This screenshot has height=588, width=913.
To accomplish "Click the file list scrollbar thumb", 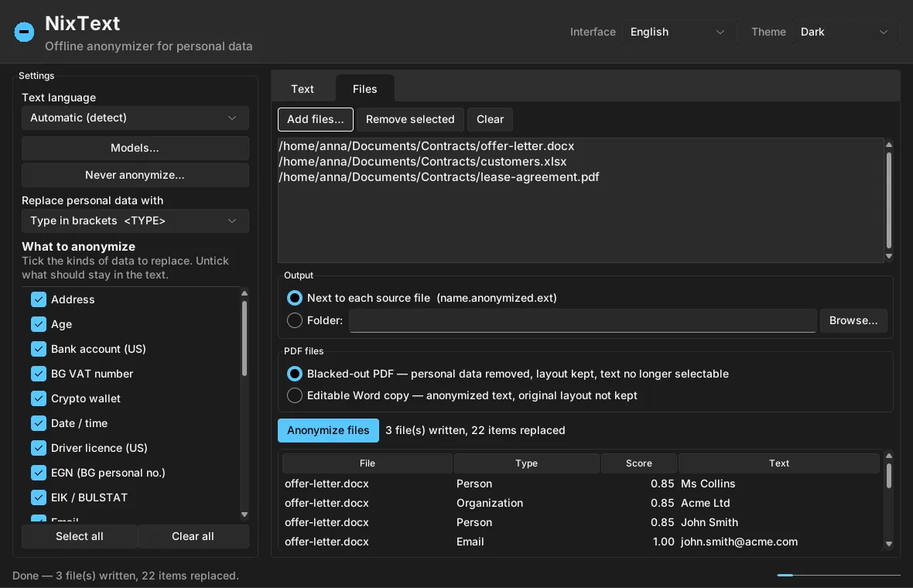I will coord(888,200).
